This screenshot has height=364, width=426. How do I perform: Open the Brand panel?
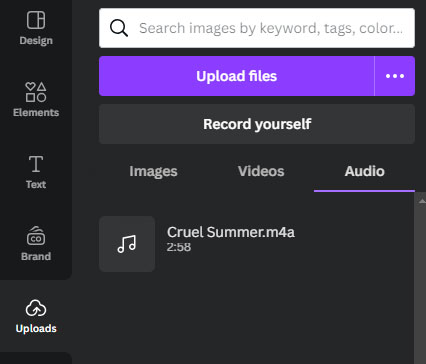(x=36, y=243)
